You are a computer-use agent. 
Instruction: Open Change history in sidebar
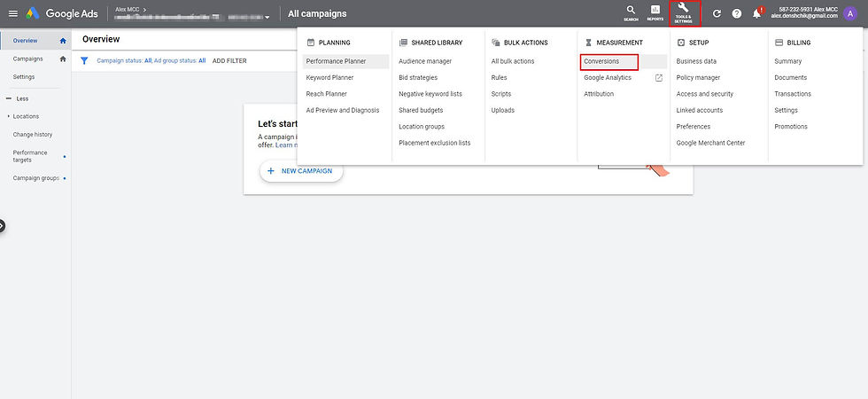click(x=33, y=135)
